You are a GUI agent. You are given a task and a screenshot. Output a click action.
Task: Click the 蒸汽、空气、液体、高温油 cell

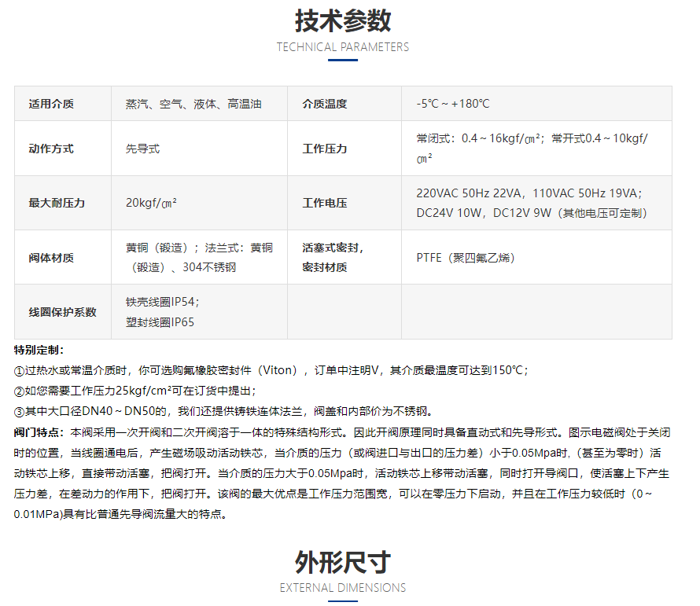tap(193, 104)
